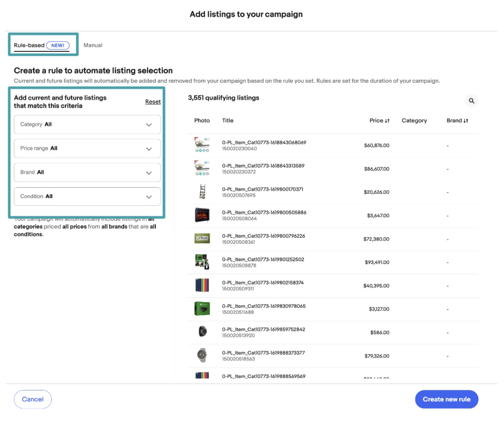Click the $86,607.00 price cell
Image resolution: width=504 pixels, height=431 pixels.
377,169
